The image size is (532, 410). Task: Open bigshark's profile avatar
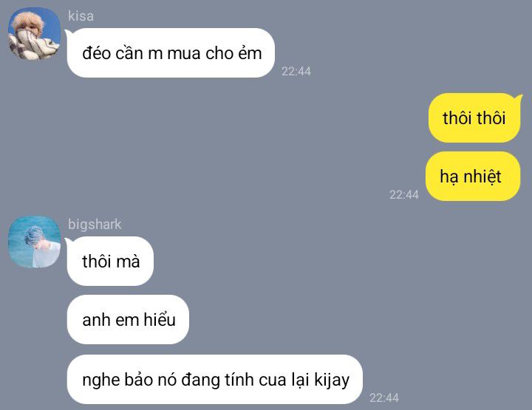coord(34,242)
